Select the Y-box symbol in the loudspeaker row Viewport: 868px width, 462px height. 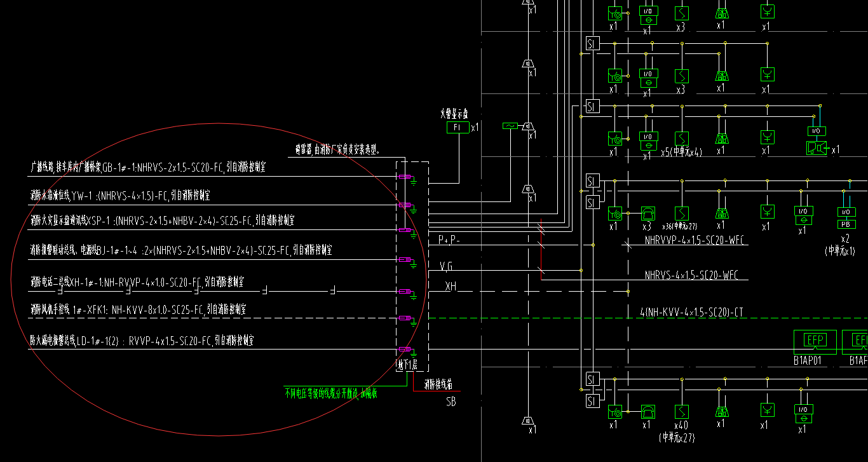pyautogui.click(x=768, y=138)
